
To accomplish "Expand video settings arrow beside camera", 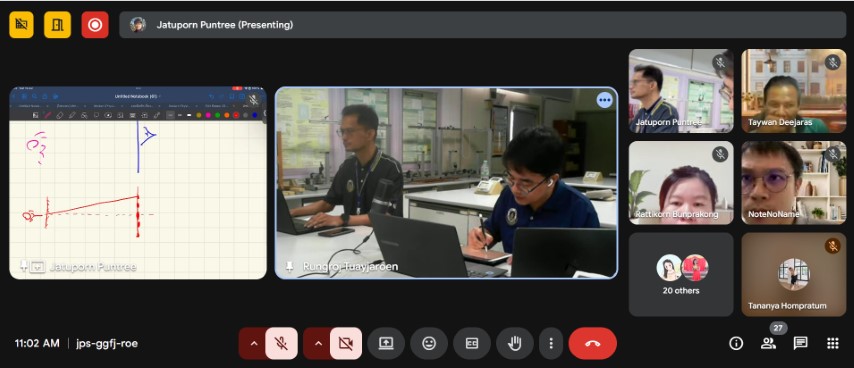I will (x=318, y=344).
